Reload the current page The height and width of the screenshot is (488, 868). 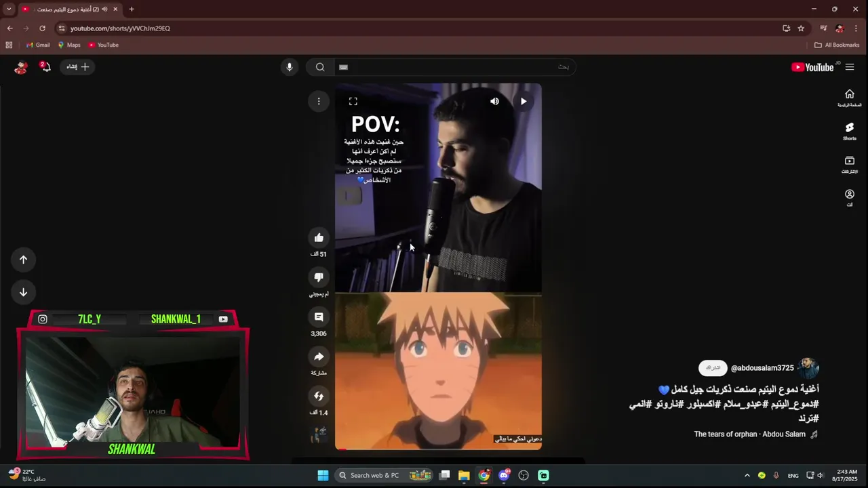click(42, 28)
